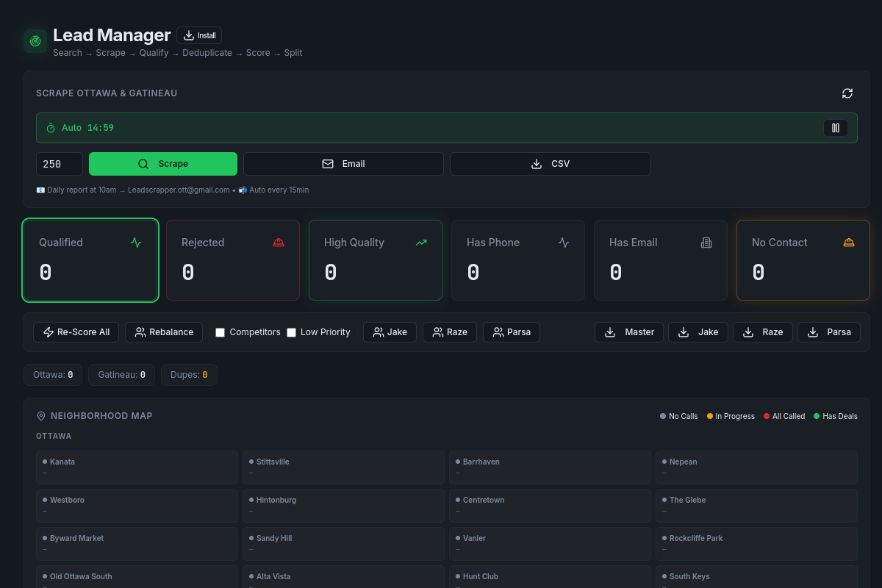Enable the Low Priority checkbox
The image size is (882, 588).
(291, 332)
